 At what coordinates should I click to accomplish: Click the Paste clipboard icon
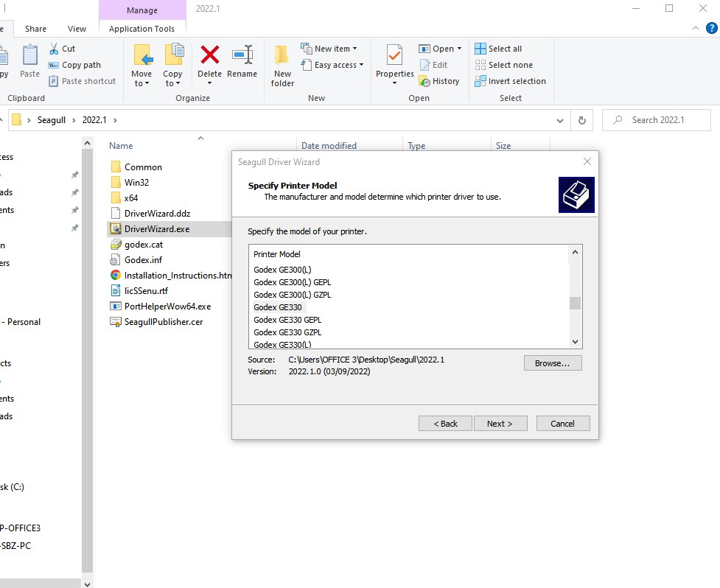[x=30, y=55]
